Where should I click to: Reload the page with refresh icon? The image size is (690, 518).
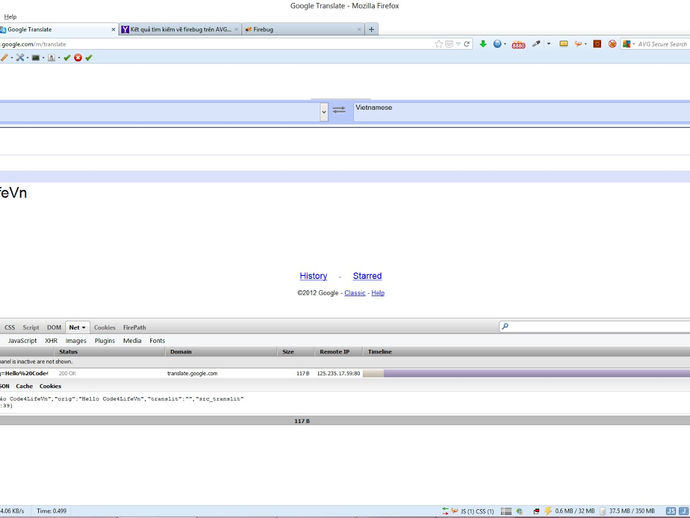[x=466, y=44]
